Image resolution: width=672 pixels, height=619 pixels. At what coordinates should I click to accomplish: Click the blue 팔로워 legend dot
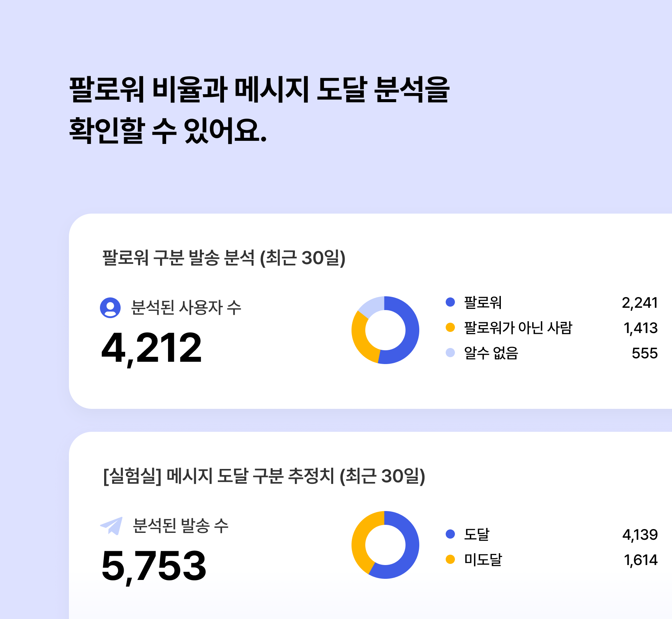click(x=450, y=302)
